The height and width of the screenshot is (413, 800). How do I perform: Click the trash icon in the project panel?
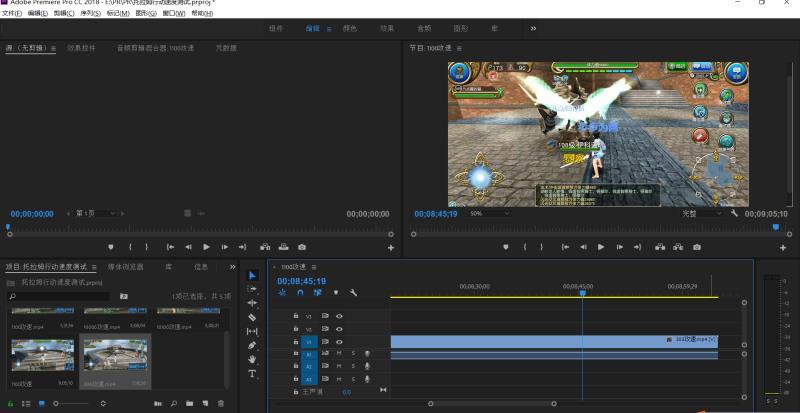pyautogui.click(x=220, y=403)
